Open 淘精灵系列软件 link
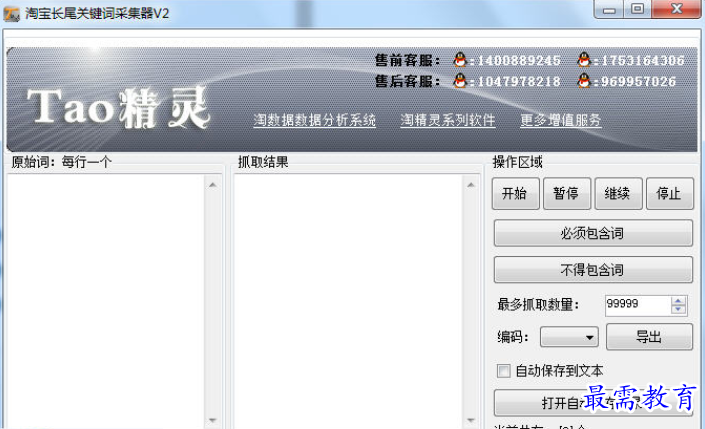Screen dimensions: 705x429 click(448, 120)
